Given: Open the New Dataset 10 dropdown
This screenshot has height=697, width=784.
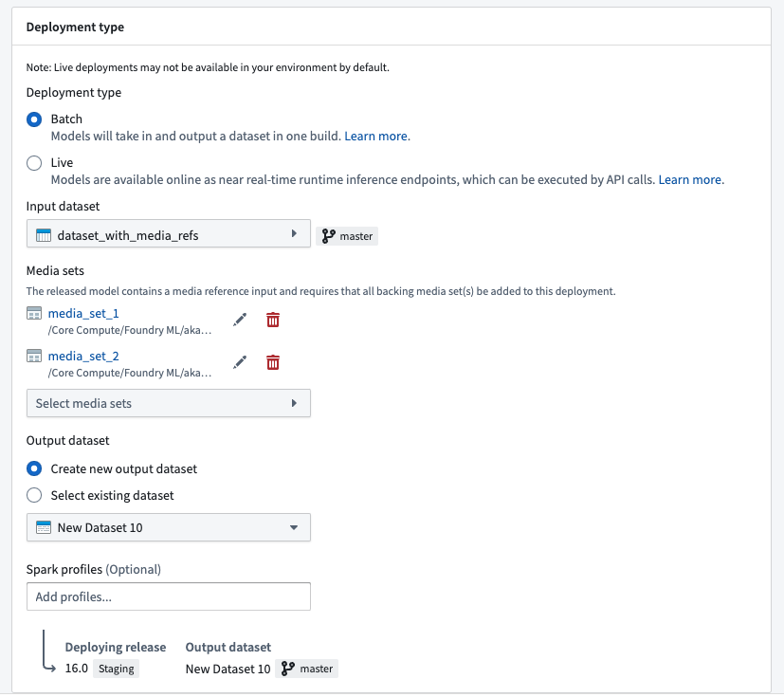Looking at the screenshot, I should pos(169,527).
